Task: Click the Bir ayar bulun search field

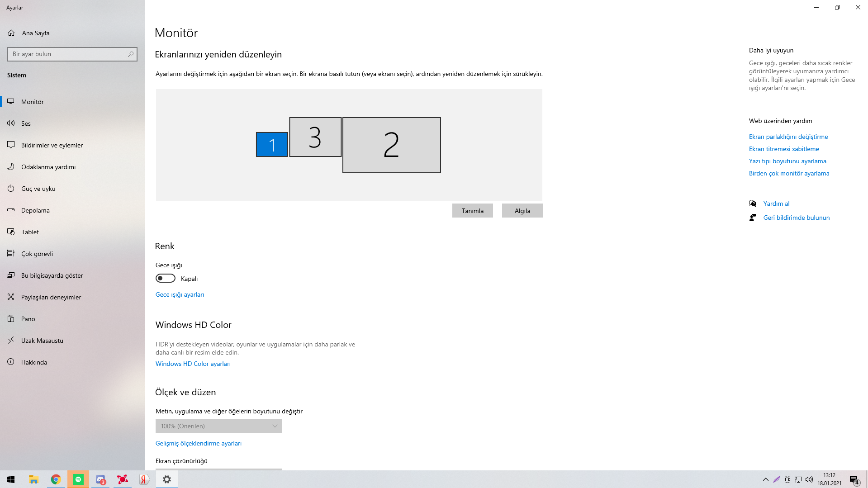Action: pos(72,54)
